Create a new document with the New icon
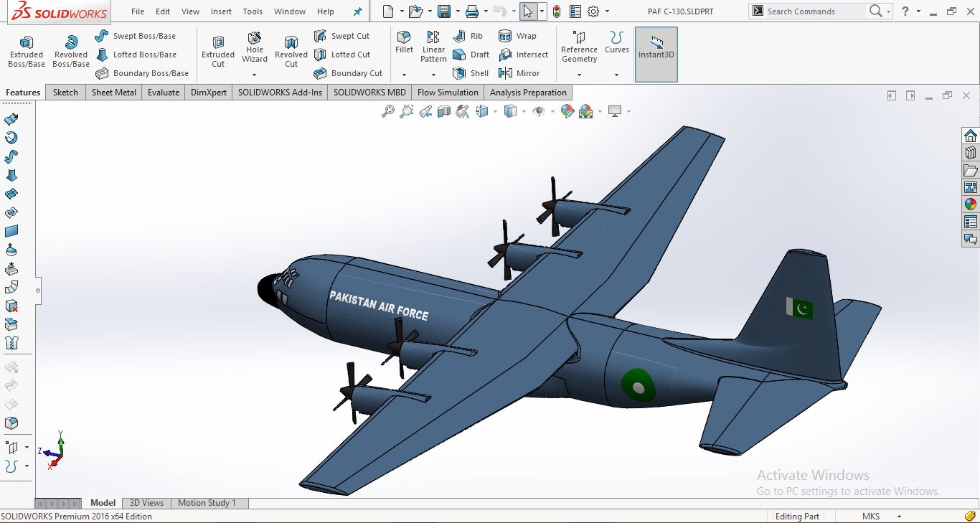Viewport: 980px width, 523px height. click(x=388, y=11)
